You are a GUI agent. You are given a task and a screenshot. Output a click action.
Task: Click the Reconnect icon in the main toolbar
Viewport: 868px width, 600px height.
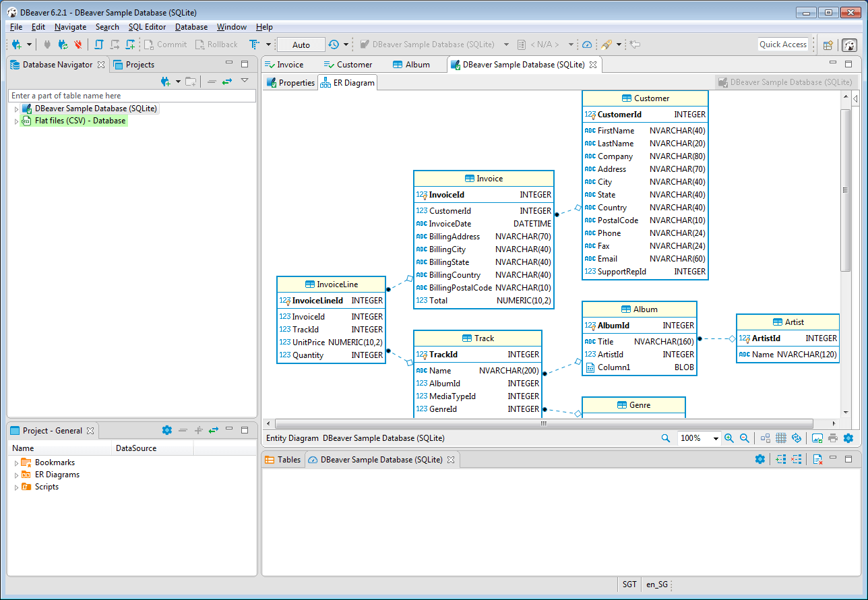coord(63,44)
